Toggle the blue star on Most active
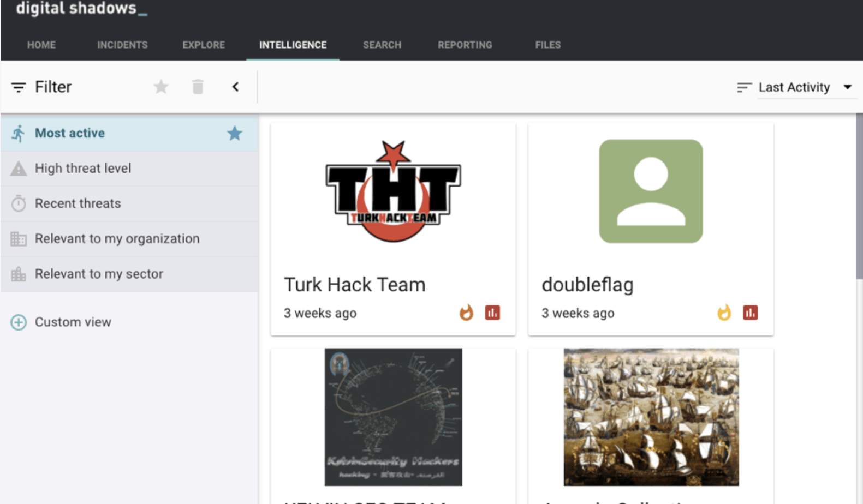Viewport: 863px width, 504px height. coord(235,133)
